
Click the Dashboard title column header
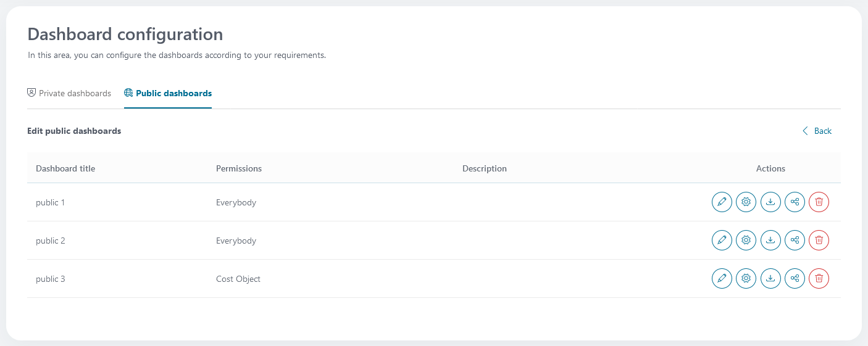(65, 168)
